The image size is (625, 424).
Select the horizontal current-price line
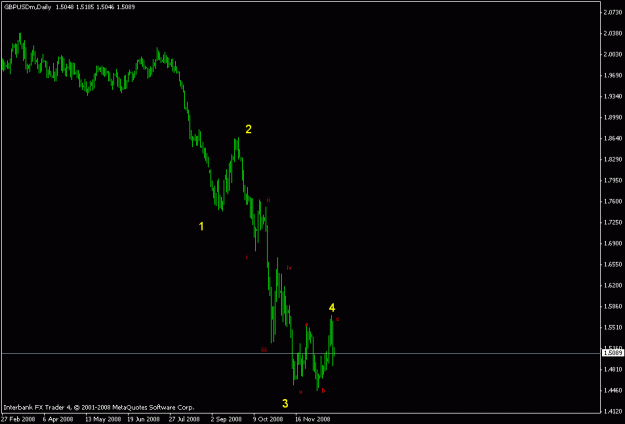click(x=300, y=353)
